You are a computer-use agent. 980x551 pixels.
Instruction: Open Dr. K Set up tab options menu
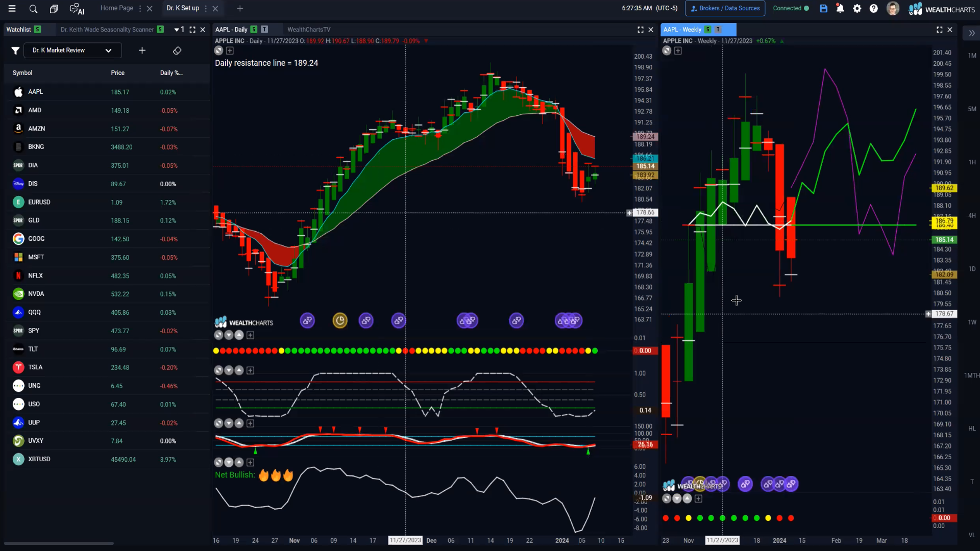point(206,9)
